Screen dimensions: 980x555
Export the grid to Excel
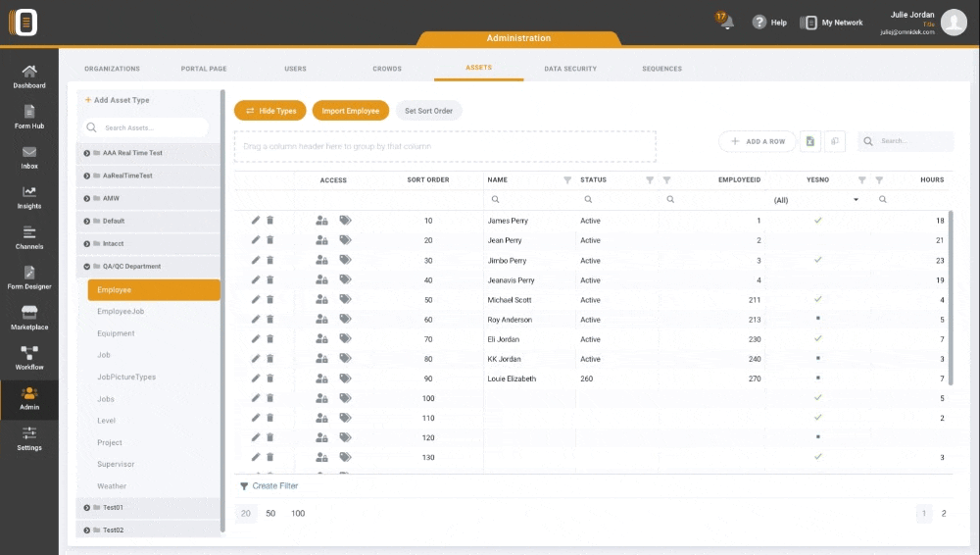[x=810, y=142]
